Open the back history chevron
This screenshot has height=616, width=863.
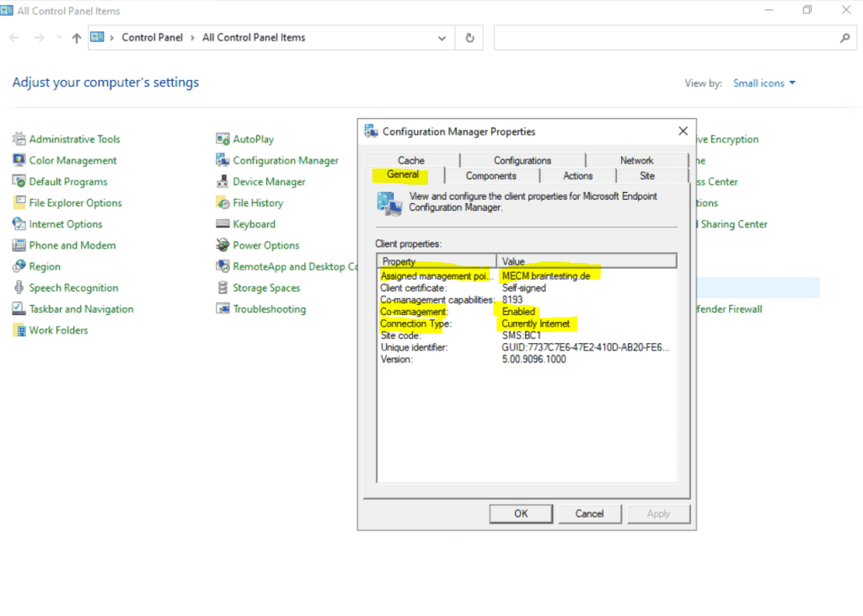(57, 37)
